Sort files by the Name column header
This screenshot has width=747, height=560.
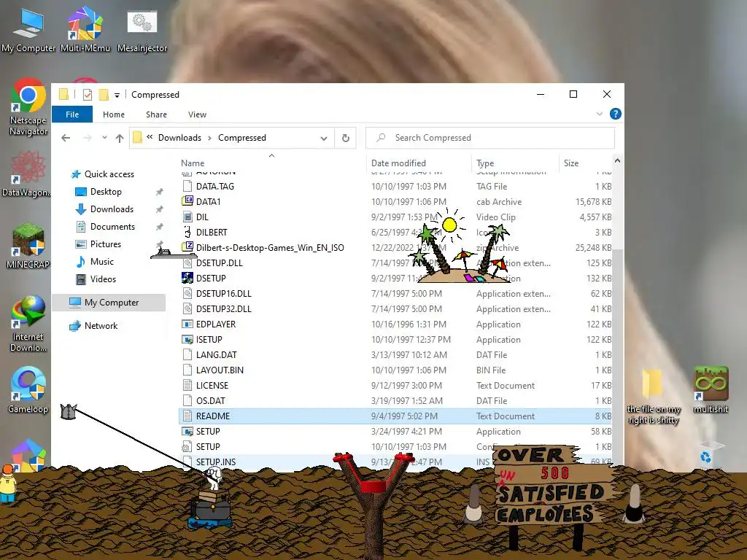193,163
